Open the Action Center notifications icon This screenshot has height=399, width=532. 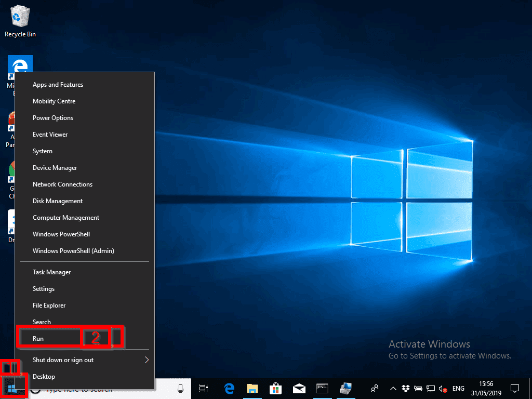[x=515, y=389]
